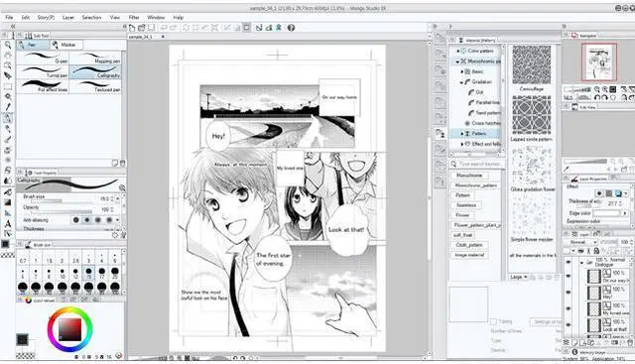Click the Monochrome tag button
635x364 pixels.
[469, 176]
